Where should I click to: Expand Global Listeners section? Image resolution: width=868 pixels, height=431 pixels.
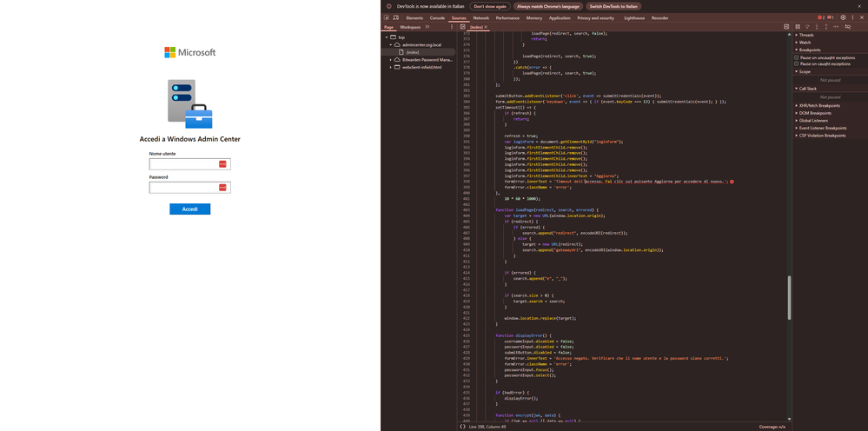pos(811,120)
